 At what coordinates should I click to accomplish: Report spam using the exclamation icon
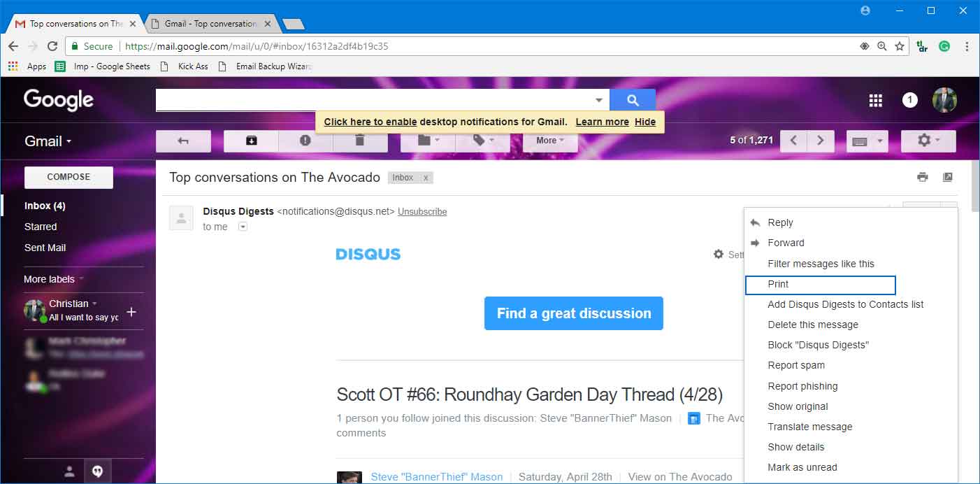tap(305, 141)
